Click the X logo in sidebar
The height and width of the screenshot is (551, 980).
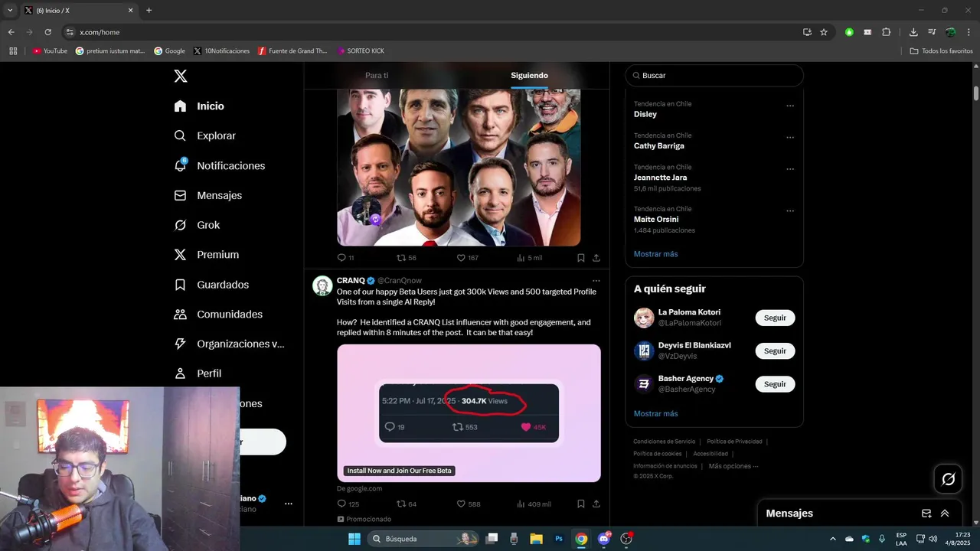[181, 76]
